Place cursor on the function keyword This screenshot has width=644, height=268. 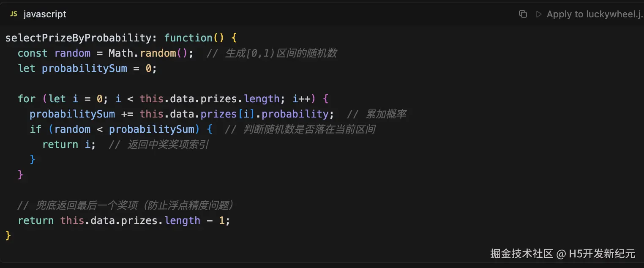point(188,38)
